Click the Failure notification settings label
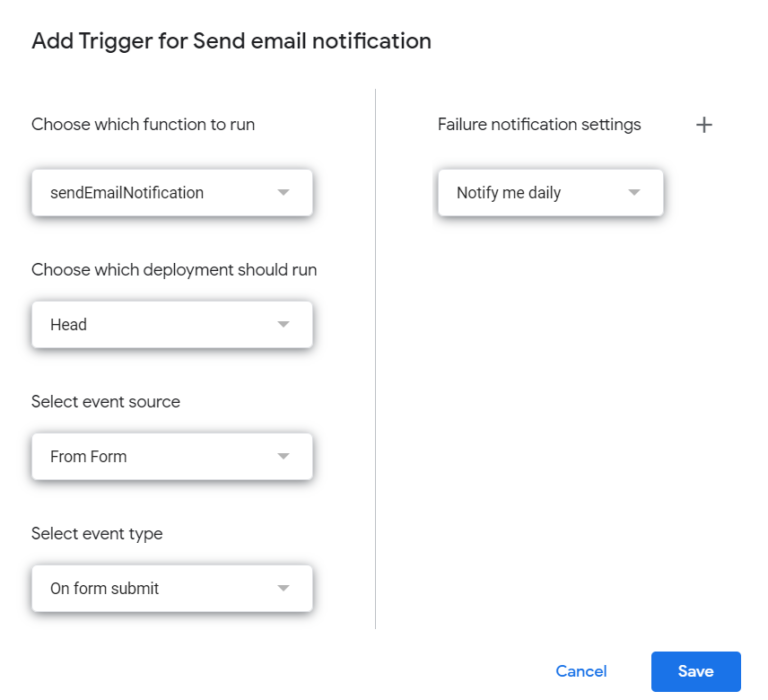Screen dimensions: 768x700 click(539, 124)
